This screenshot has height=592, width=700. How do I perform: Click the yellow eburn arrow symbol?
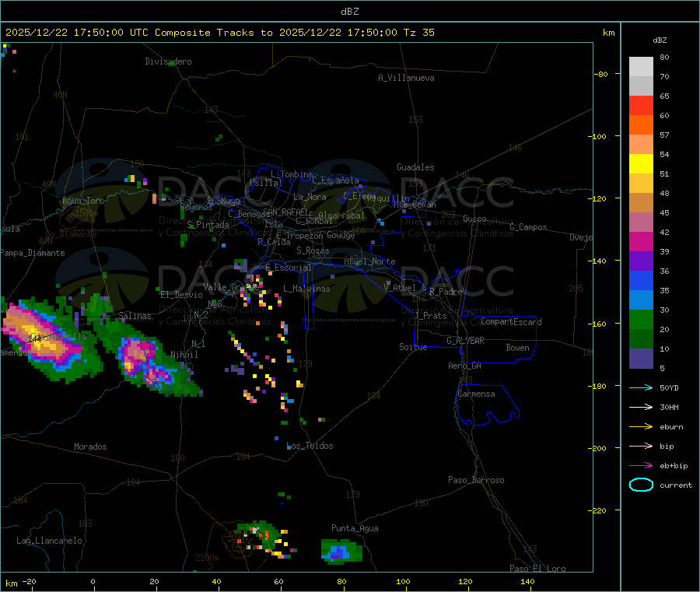tap(641, 427)
